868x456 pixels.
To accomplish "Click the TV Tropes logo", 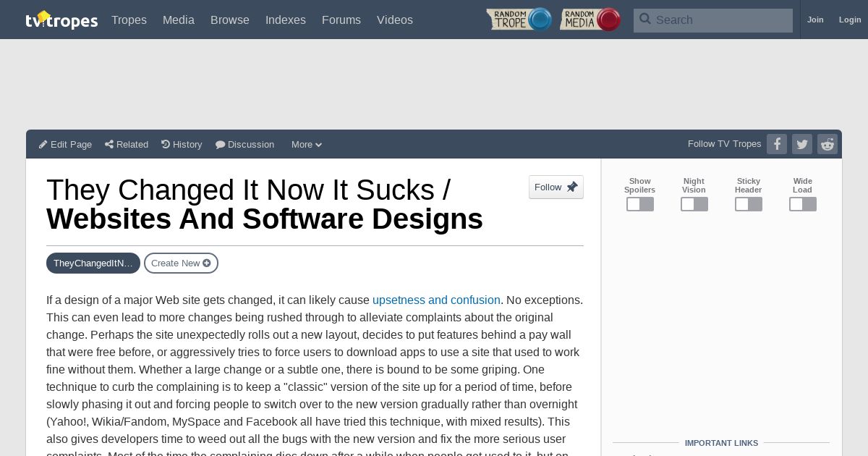I will coord(61,20).
